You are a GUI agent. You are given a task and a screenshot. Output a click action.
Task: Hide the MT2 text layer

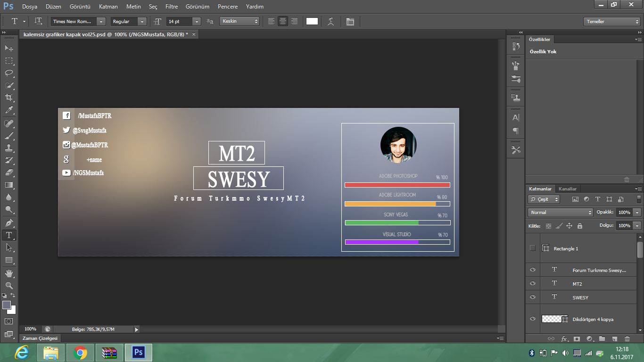tap(533, 283)
